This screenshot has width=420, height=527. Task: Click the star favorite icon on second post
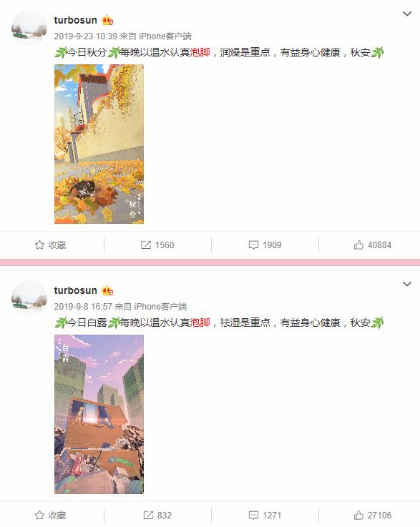39,516
